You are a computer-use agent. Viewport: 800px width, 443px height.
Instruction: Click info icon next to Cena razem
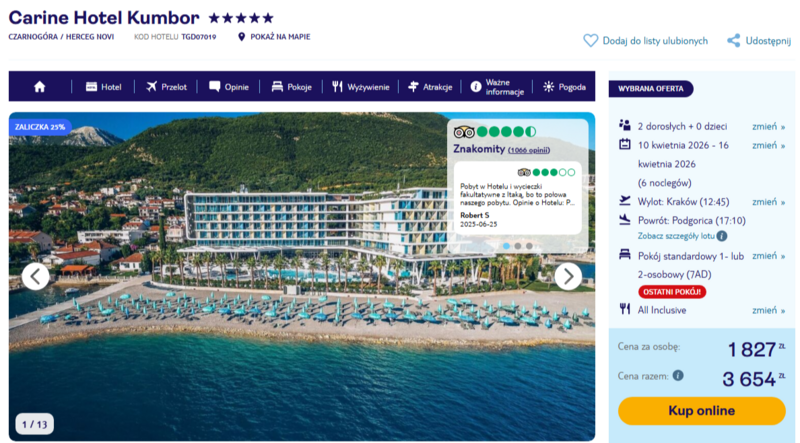(x=678, y=376)
